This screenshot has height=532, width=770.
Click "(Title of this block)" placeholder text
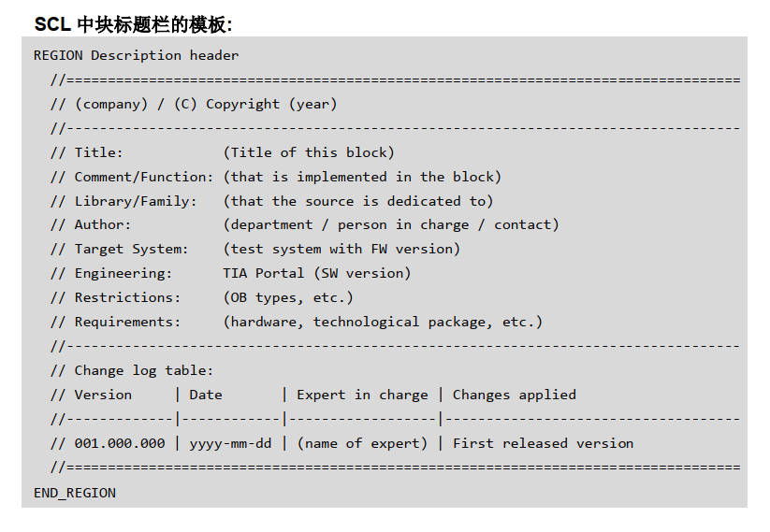(x=309, y=152)
